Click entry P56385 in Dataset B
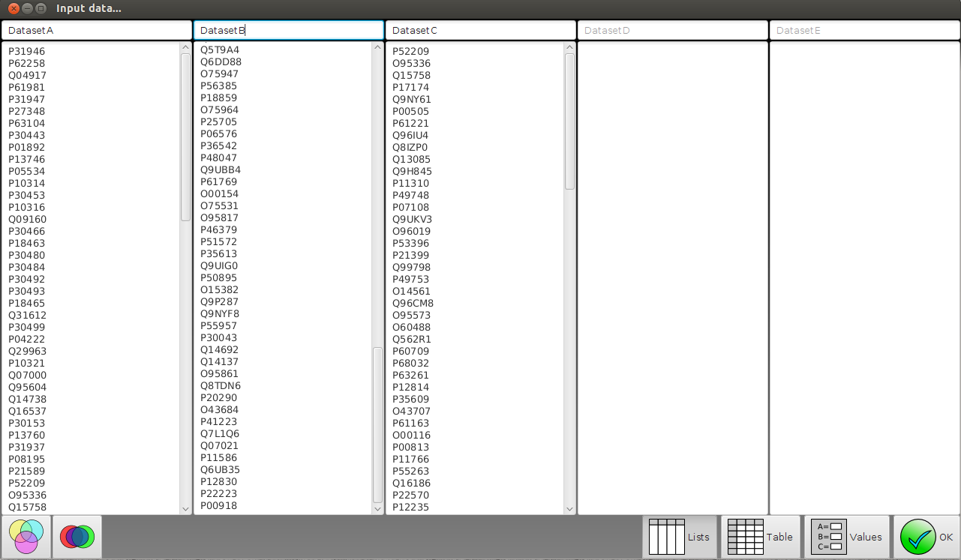The height and width of the screenshot is (560, 961). pyautogui.click(x=219, y=85)
